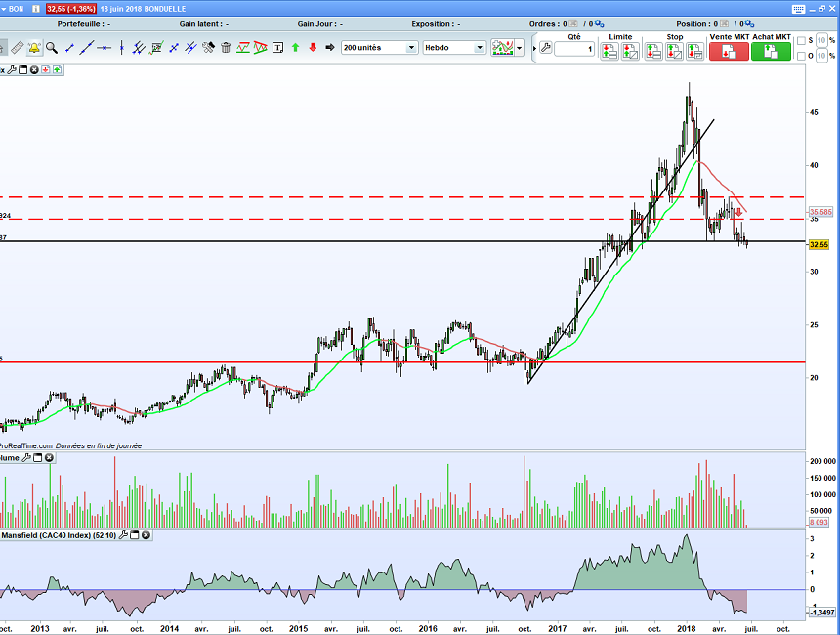This screenshot has height=635, width=840.
Task: Click the trash bin delete objects icon
Action: coord(226,48)
